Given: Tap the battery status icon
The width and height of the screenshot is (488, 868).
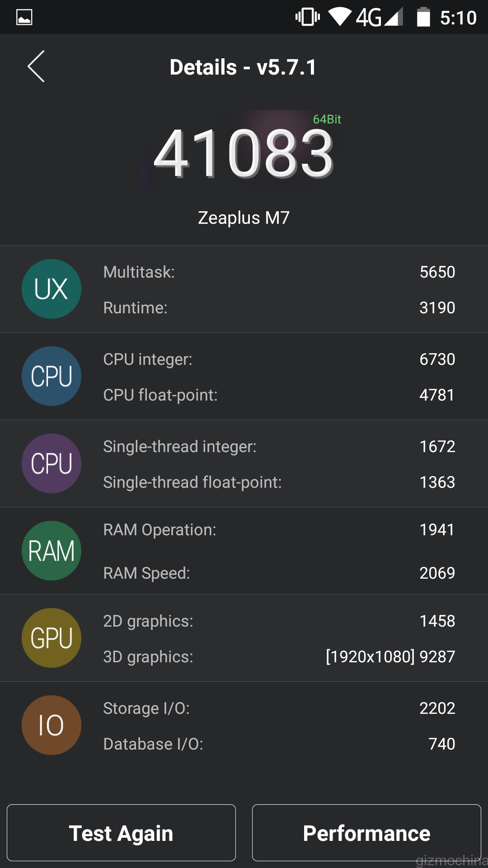Looking at the screenshot, I should coord(423,17).
